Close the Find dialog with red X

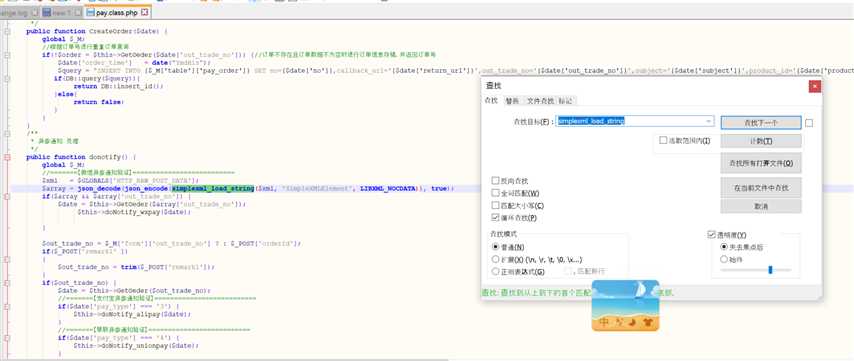coord(814,86)
